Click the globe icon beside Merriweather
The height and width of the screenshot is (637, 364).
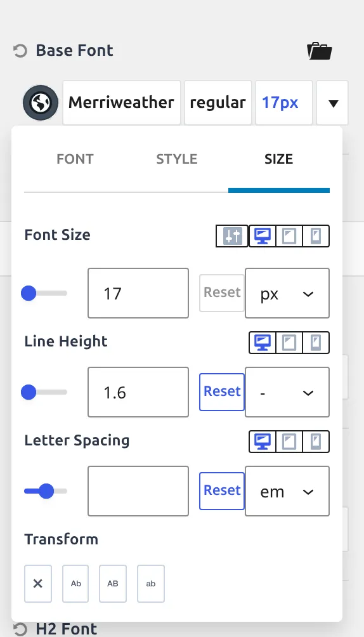[x=41, y=103]
